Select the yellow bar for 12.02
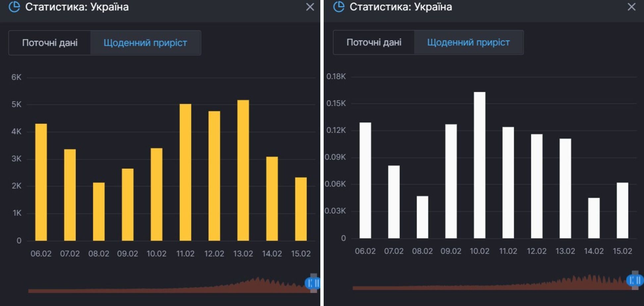Screen dimensions: 644x306 click(214, 176)
